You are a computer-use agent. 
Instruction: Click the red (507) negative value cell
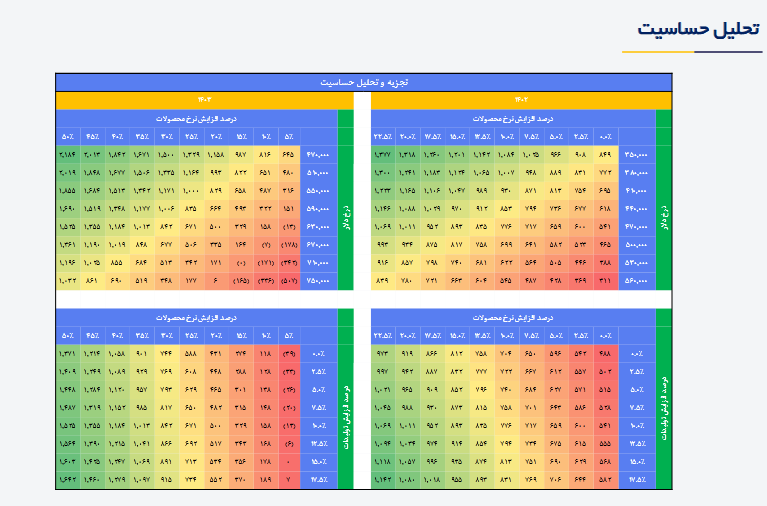click(288, 281)
